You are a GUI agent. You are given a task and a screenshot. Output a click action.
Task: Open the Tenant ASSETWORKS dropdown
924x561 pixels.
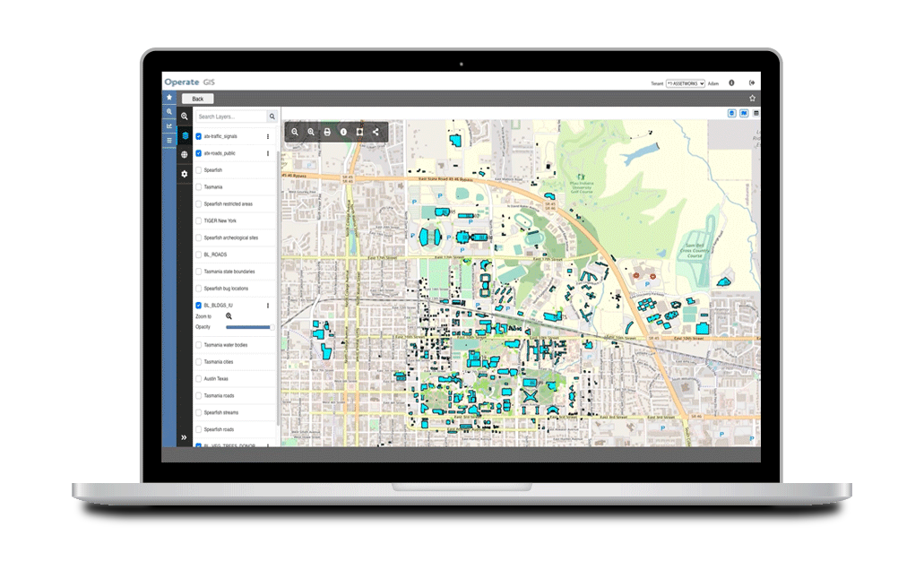[686, 82]
